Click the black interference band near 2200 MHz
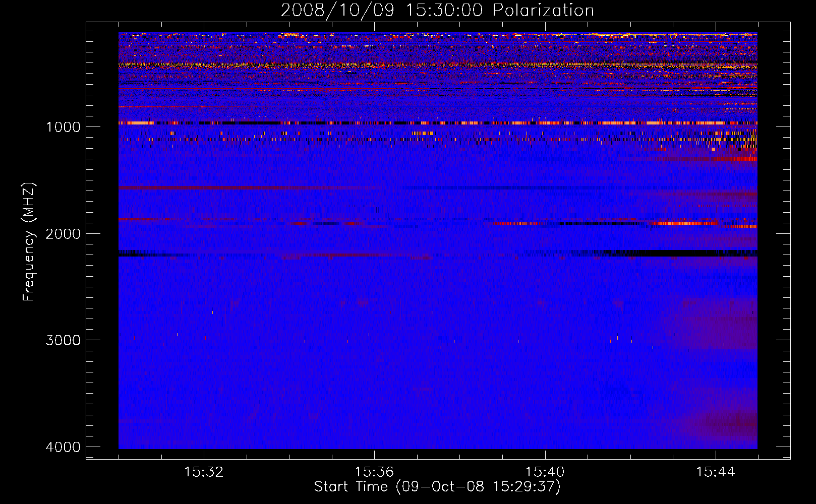 438,253
